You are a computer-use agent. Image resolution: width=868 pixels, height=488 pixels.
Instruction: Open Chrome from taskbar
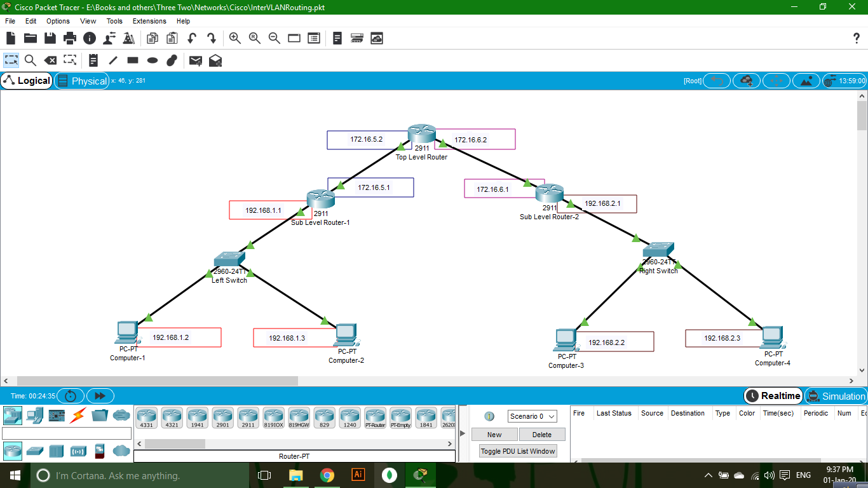327,475
